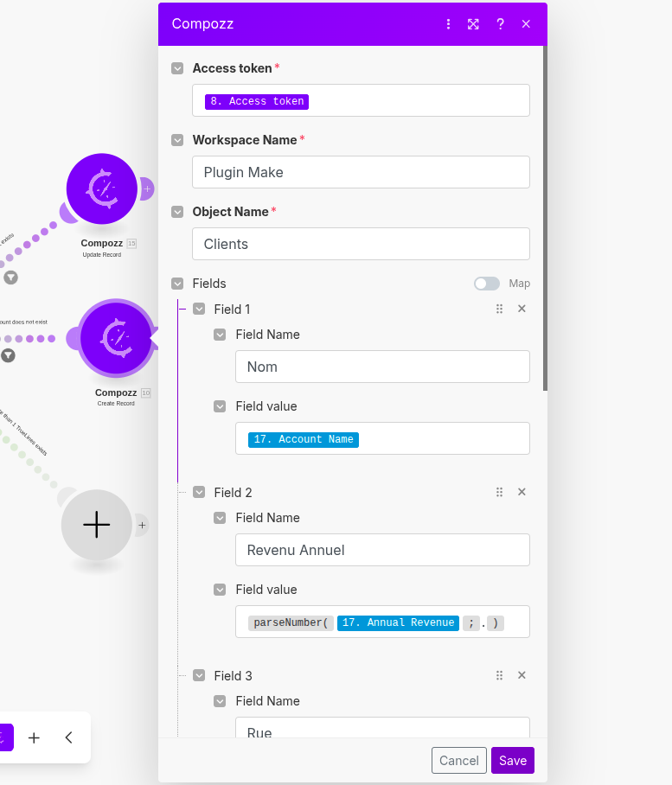Select the Compozz Create Record module
The image size is (672, 785).
click(116, 337)
